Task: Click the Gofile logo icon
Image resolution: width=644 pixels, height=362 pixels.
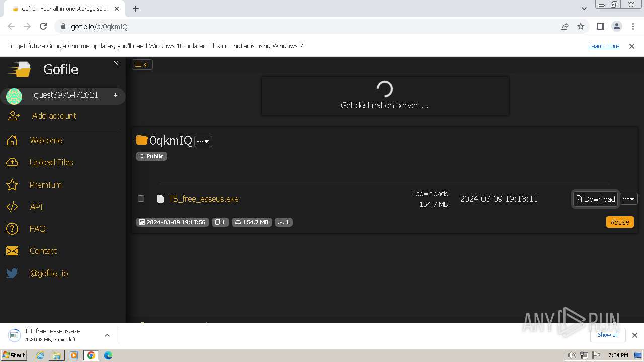Action: [19, 69]
